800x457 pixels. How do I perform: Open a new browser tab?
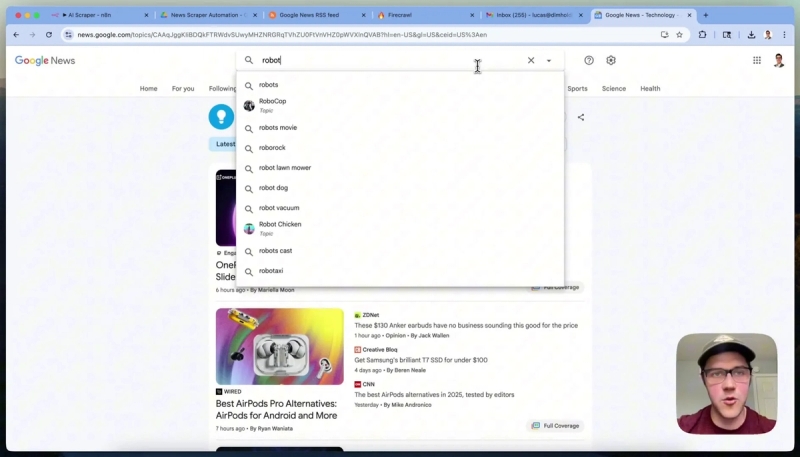tap(706, 15)
